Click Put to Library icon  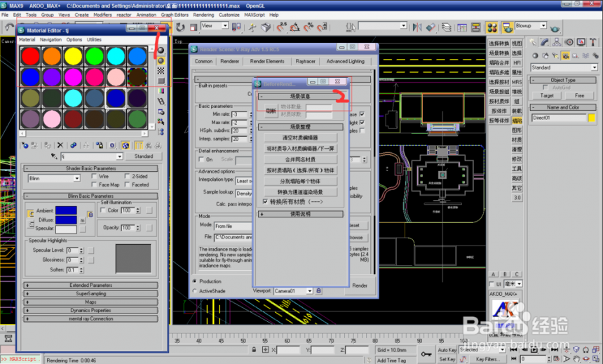click(100, 145)
